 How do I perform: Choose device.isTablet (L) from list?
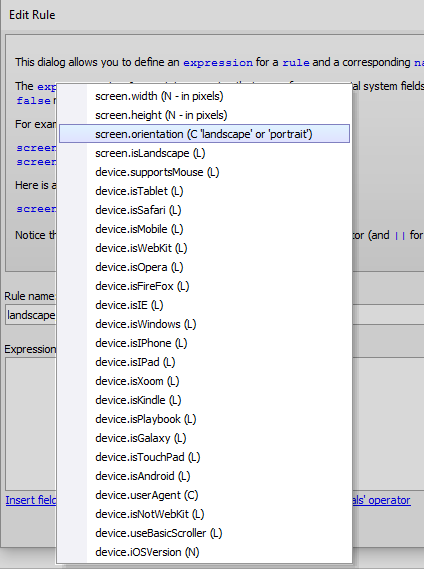(x=204, y=191)
